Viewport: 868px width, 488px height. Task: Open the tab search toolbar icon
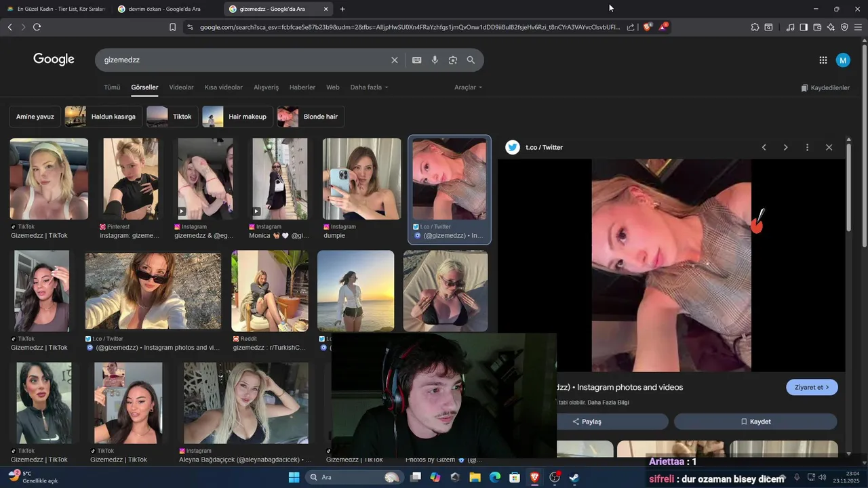(768, 27)
